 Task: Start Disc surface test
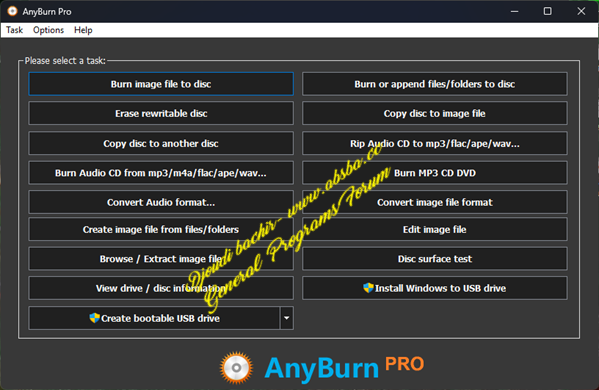point(434,259)
